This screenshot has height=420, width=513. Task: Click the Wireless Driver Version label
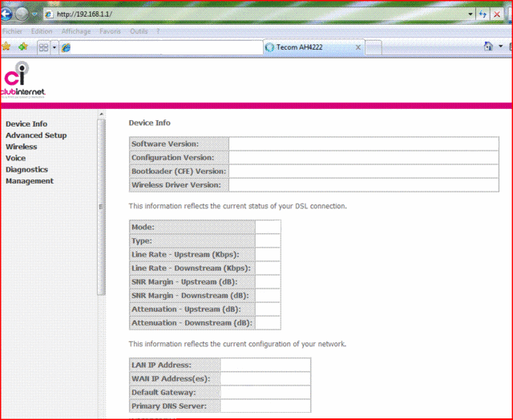[176, 185]
